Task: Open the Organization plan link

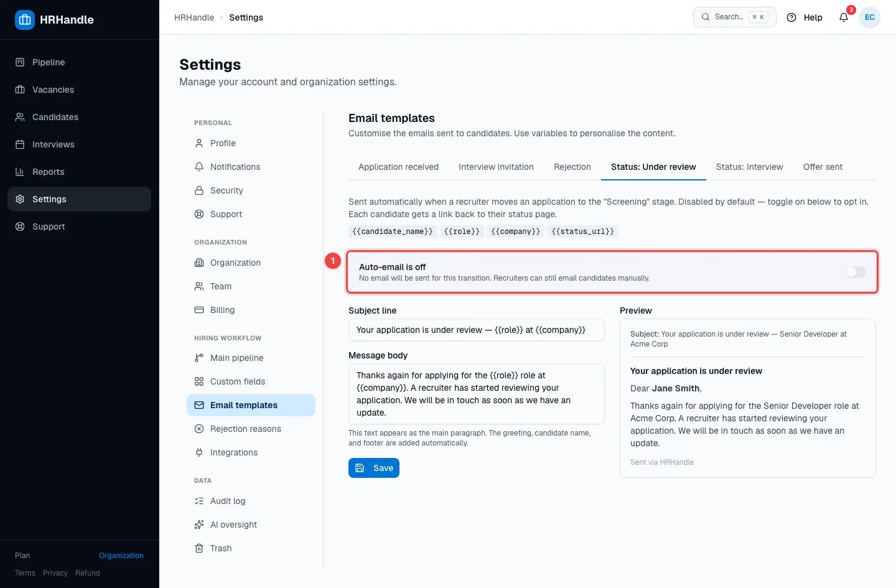Action: click(x=121, y=556)
